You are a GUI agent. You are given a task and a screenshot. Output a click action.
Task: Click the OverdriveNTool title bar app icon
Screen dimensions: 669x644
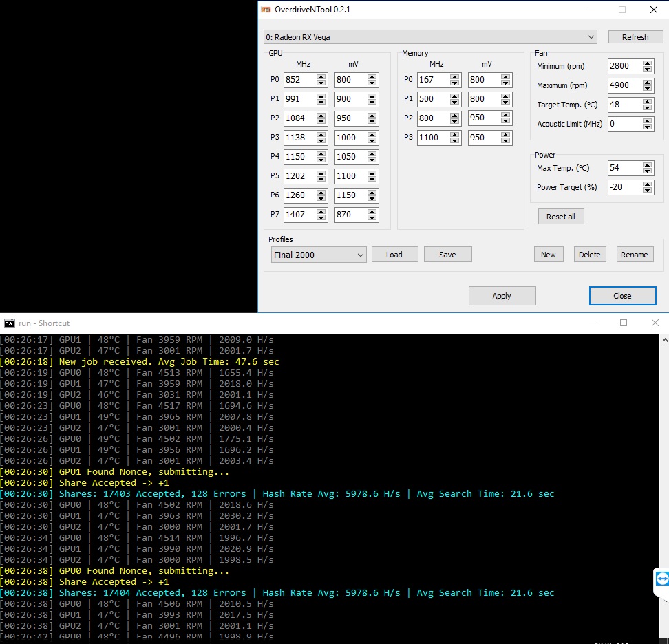266,10
